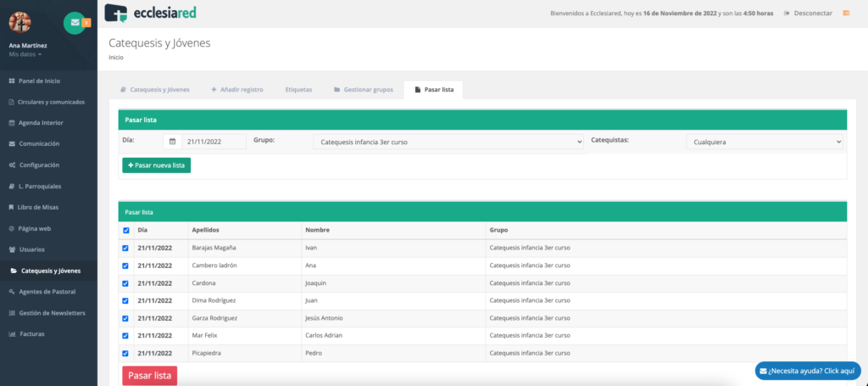Click the green mail notification icon

[75, 21]
